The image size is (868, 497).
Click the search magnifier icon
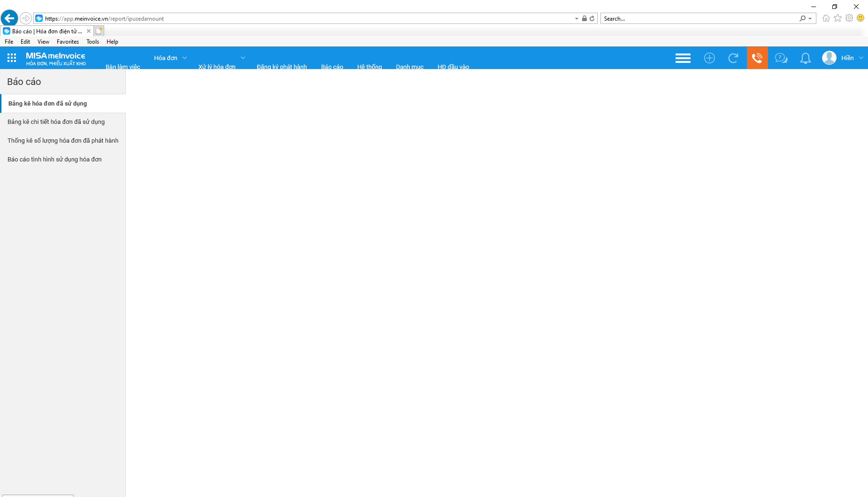coord(802,18)
